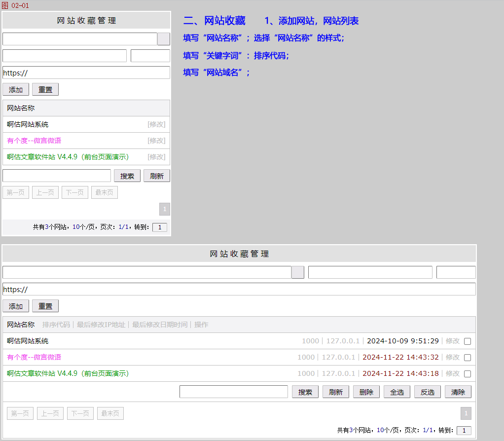The image size is (504, 441).
Task: Click 修改 on the 2024-11-22 14:43:32 row
Action: [453, 357]
